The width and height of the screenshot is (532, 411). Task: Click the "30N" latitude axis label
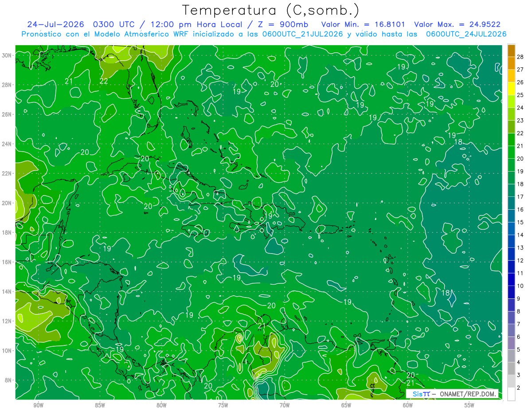tap(7, 55)
